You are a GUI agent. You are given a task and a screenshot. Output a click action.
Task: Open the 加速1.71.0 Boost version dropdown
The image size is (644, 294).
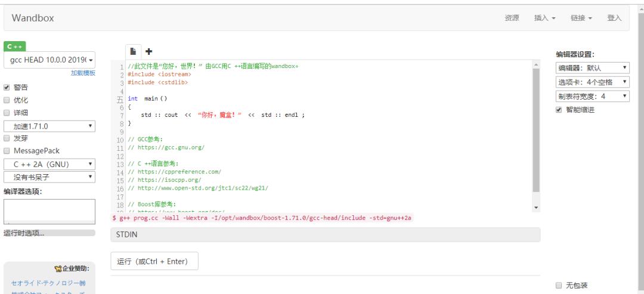[49, 126]
